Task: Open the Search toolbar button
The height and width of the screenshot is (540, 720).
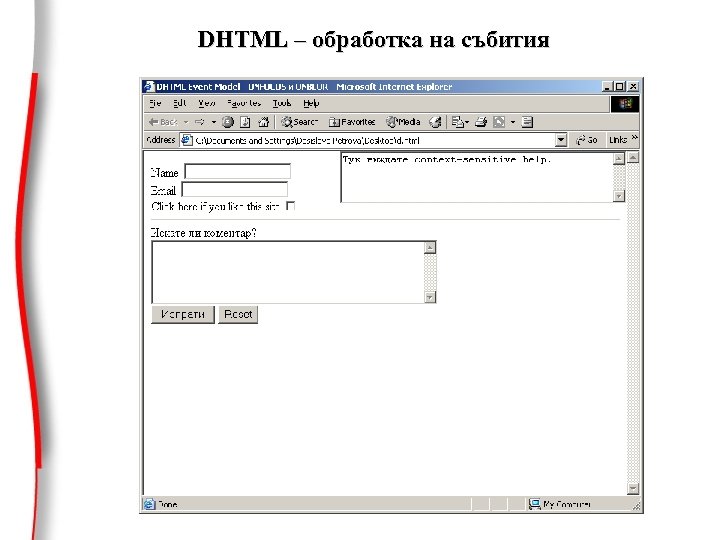Action: (299, 122)
